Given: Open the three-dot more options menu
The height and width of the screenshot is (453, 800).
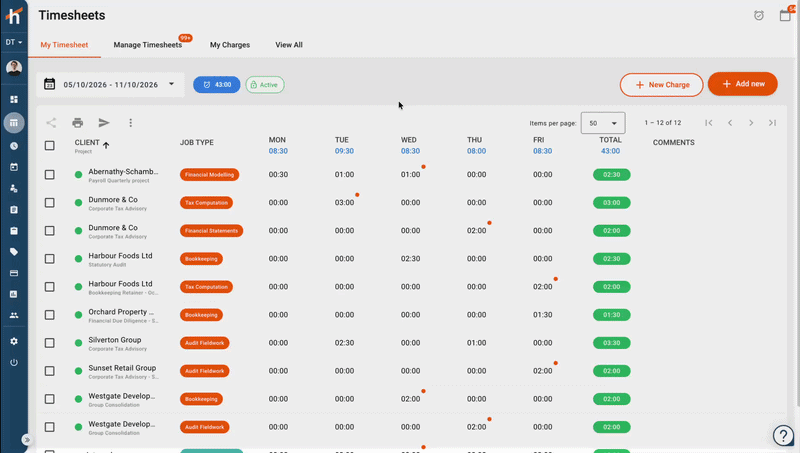Looking at the screenshot, I should click(x=131, y=122).
